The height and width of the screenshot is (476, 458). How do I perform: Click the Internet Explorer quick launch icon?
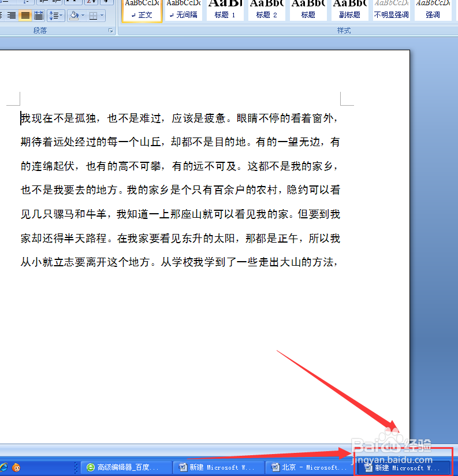click(3, 467)
